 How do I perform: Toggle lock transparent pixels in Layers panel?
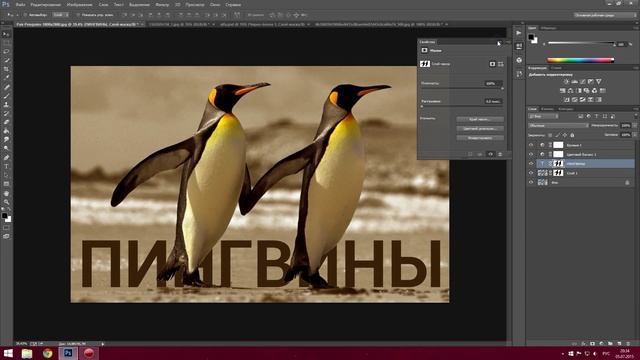[x=550, y=135]
